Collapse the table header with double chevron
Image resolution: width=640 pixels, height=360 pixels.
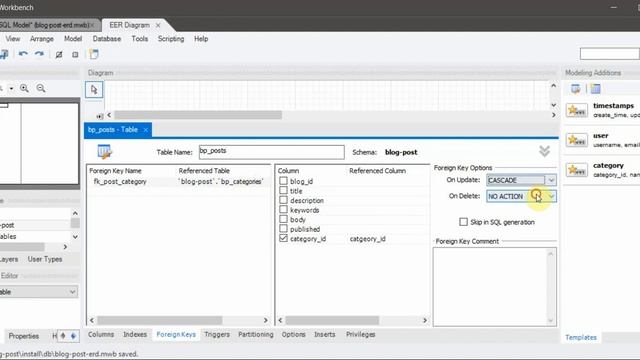(x=544, y=151)
